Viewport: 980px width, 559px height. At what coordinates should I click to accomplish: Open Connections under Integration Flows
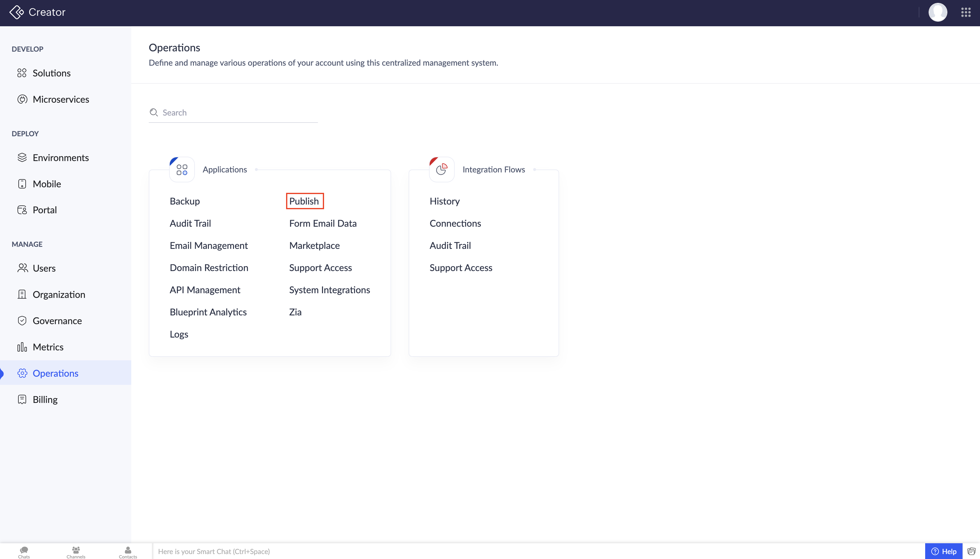pyautogui.click(x=455, y=223)
